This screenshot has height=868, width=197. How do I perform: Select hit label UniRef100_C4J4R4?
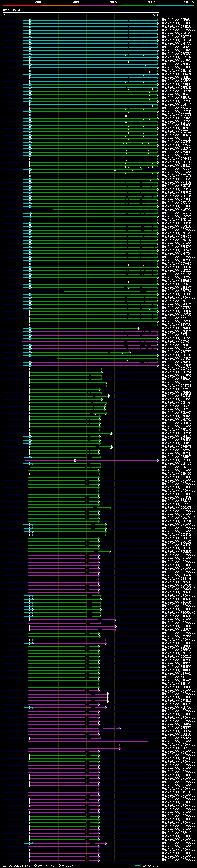177,74
